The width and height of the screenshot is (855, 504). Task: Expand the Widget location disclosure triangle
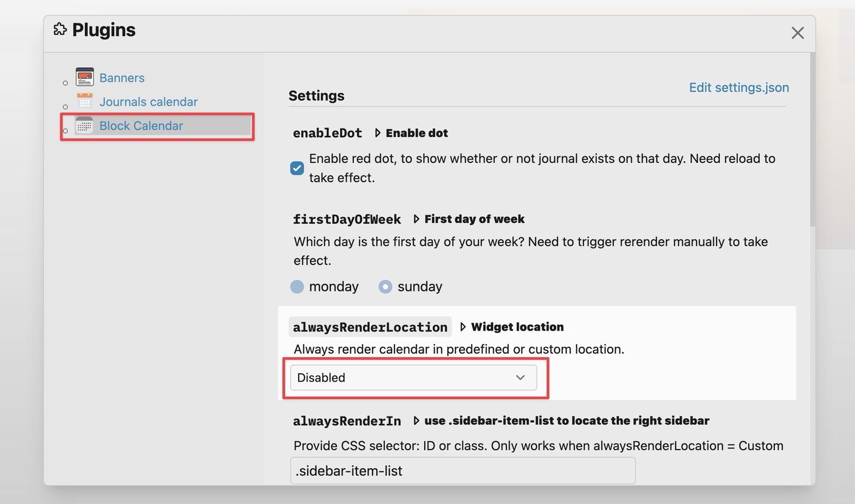point(463,327)
